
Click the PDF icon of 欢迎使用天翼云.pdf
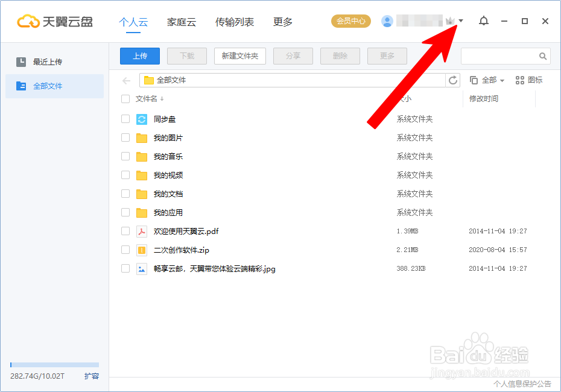(x=142, y=232)
